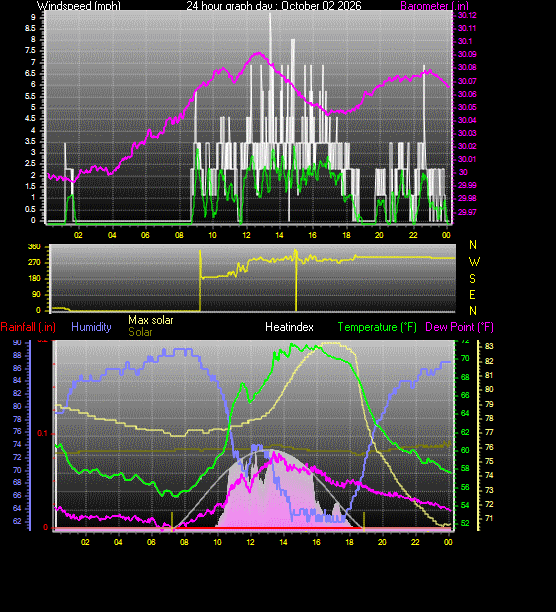The height and width of the screenshot is (612, 556).
Task: Click the E wind direction label
Action: (x=473, y=295)
